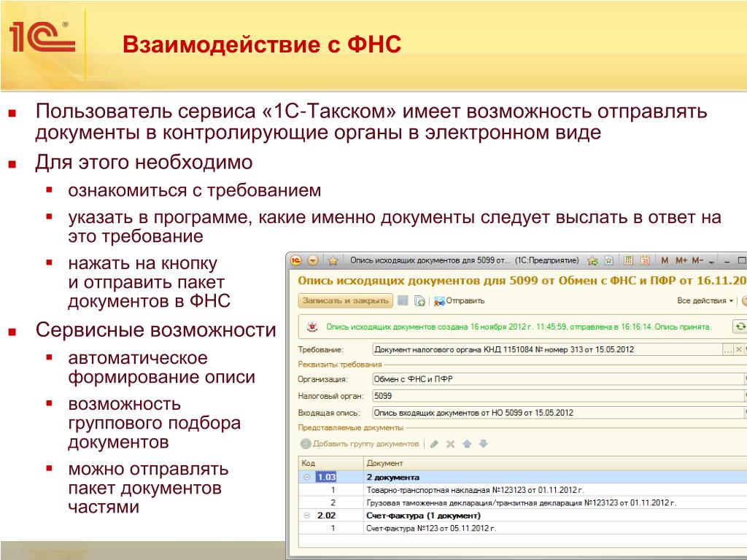The image size is (747, 560).
Task: Click the delete X icon in documents toolbar
Action: point(450,444)
